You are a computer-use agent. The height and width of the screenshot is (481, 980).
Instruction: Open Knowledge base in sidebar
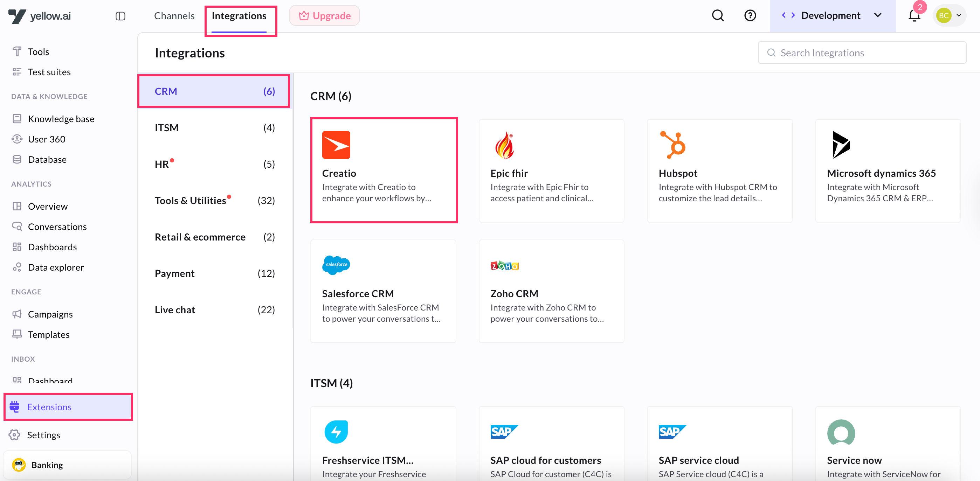(61, 119)
